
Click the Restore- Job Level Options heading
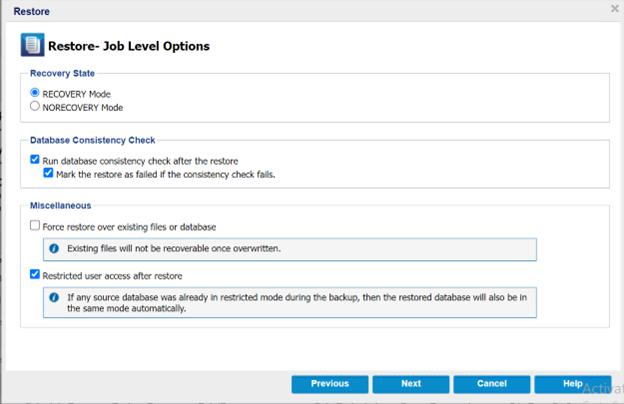[x=129, y=46]
